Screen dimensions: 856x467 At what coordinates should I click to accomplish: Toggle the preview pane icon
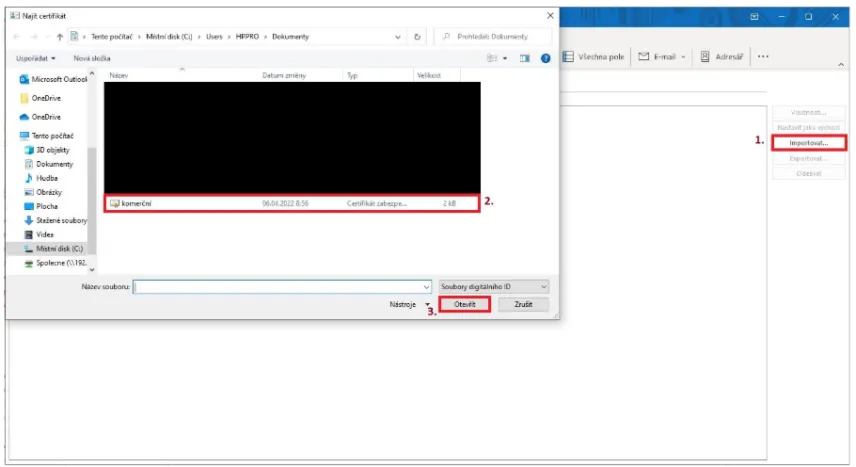pos(525,58)
